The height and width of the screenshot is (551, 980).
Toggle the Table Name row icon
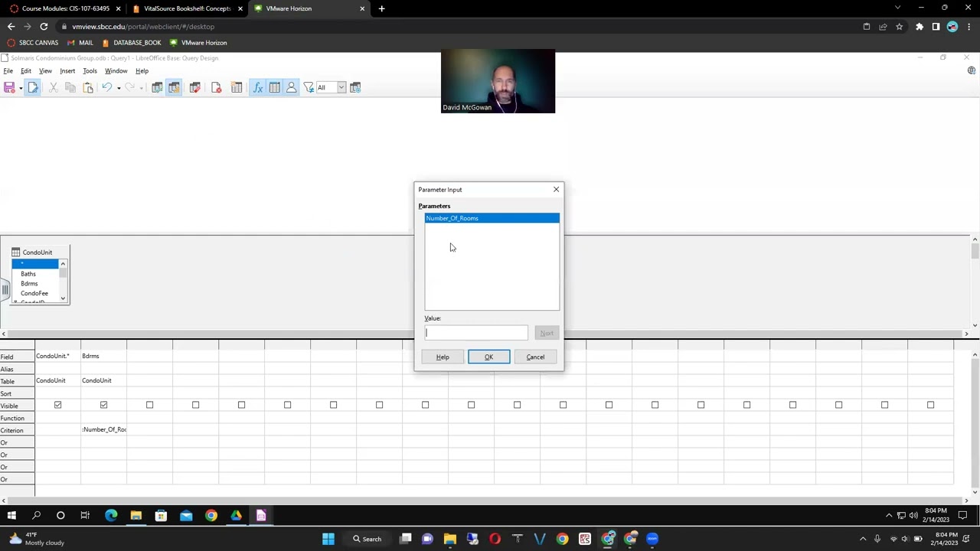(274, 88)
